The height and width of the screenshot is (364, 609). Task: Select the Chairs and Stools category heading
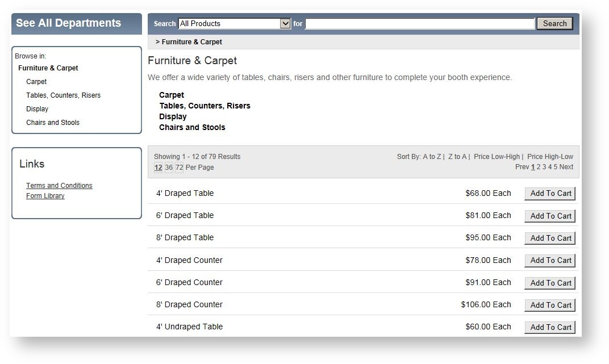click(x=192, y=127)
